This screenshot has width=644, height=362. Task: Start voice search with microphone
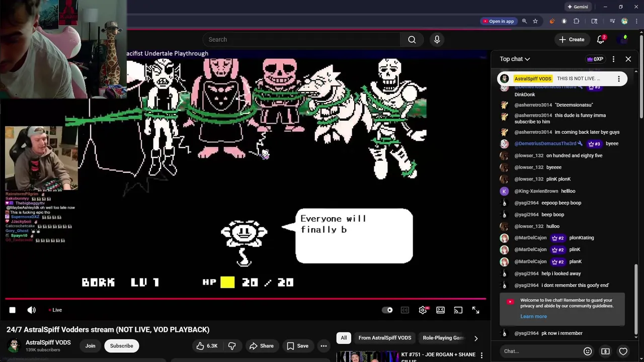(x=437, y=39)
